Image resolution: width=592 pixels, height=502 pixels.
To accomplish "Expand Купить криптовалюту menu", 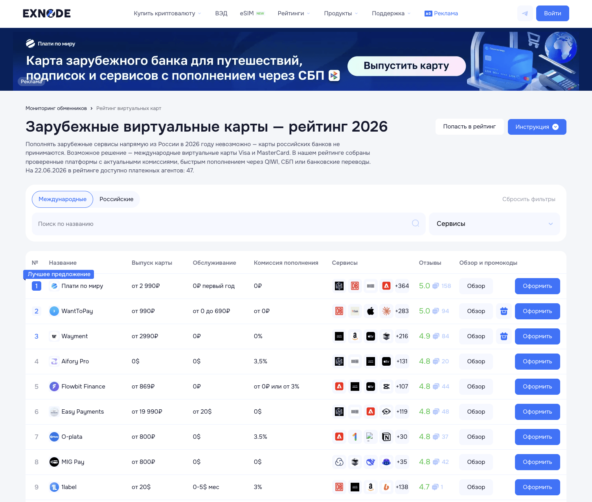I will (x=167, y=14).
